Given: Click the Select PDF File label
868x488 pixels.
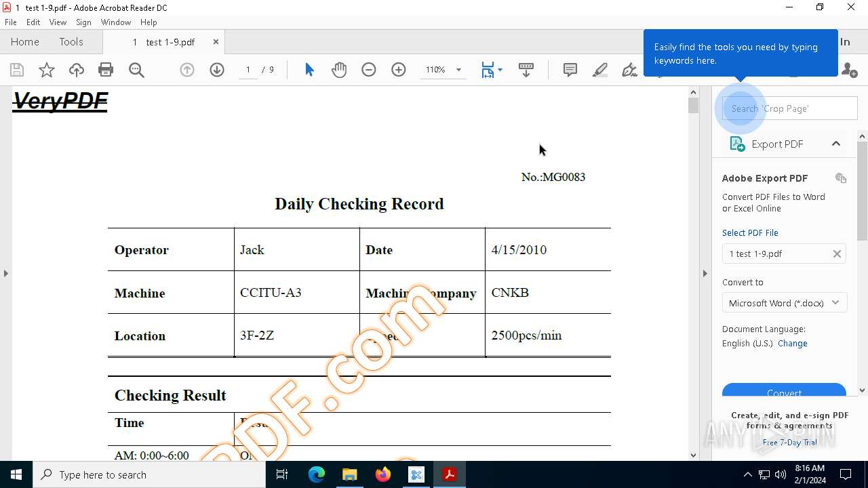Looking at the screenshot, I should click(750, 233).
